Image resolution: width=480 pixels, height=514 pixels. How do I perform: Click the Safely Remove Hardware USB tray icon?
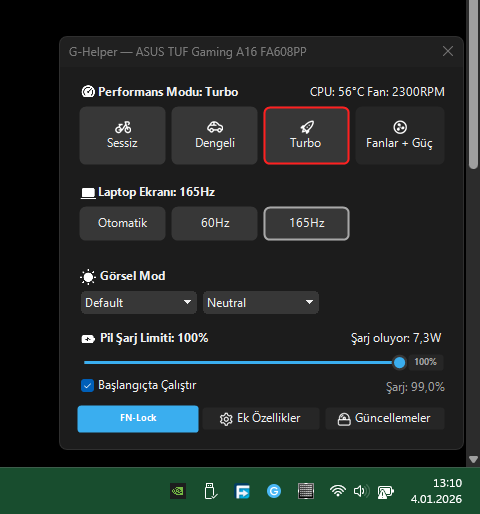(210, 491)
